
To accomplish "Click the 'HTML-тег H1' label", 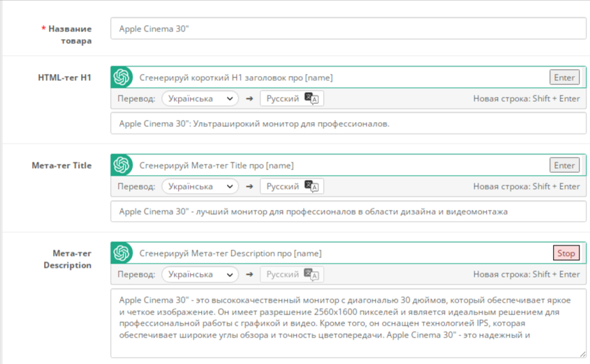I will [65, 78].
